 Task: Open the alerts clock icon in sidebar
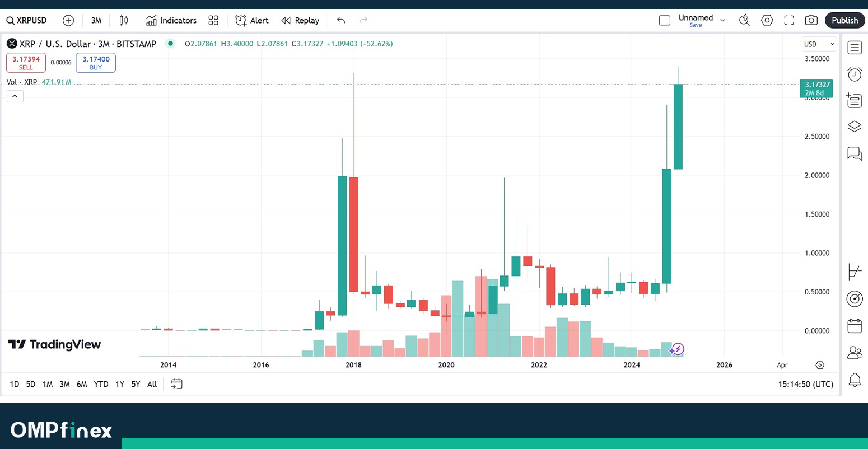pyautogui.click(x=855, y=74)
